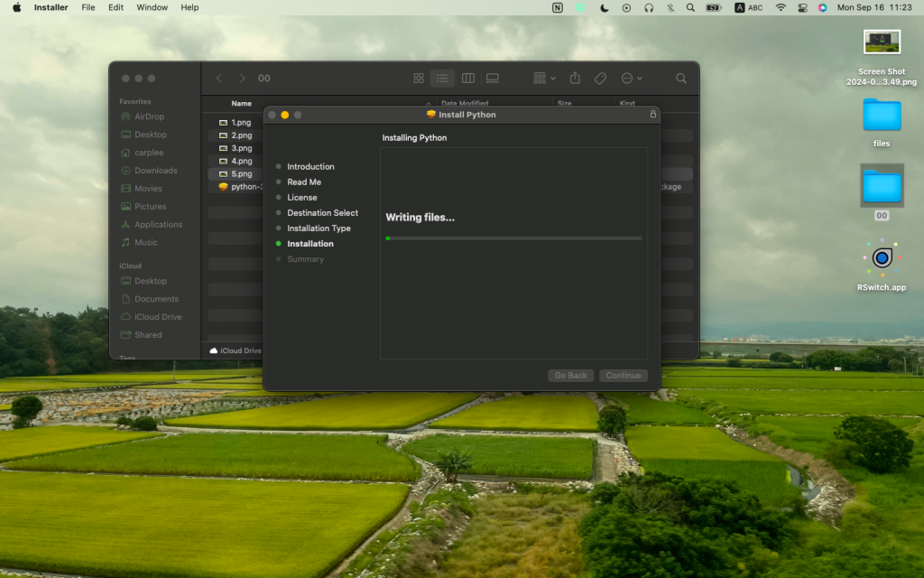Switch Finder to list view
This screenshot has width=924, height=578.
[x=442, y=79]
